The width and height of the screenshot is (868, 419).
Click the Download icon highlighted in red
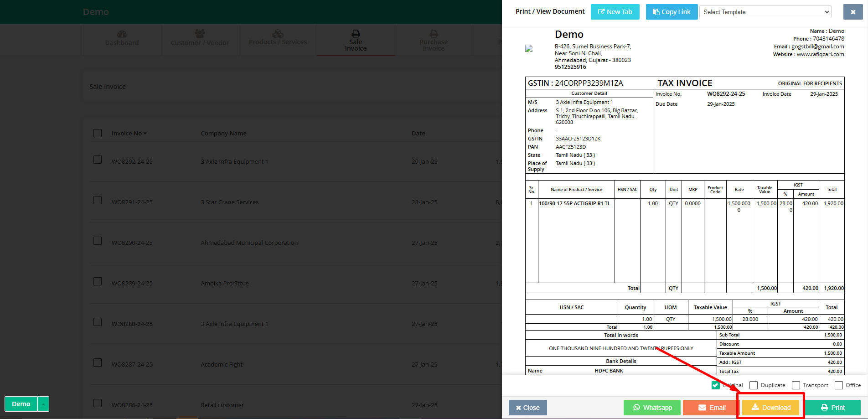(754, 407)
